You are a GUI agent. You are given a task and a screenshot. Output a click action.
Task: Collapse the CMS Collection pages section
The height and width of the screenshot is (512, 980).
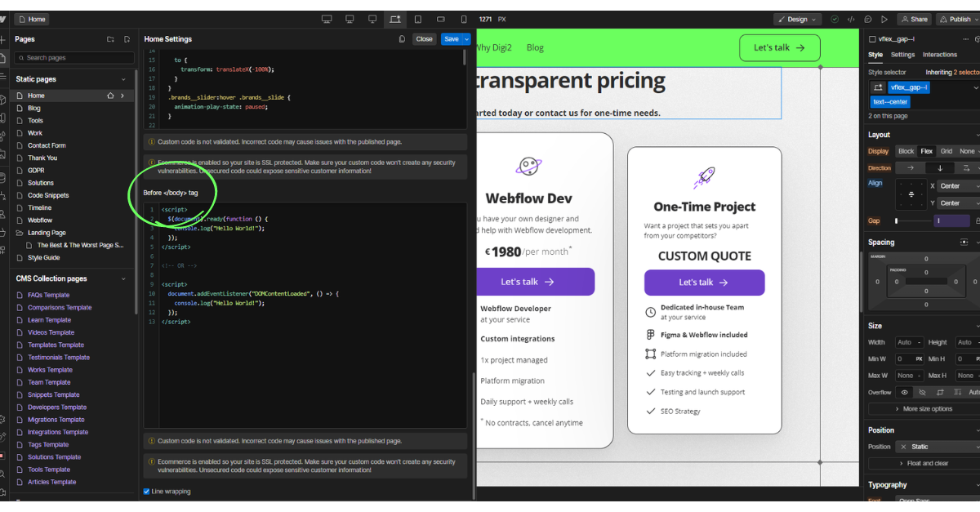124,278
